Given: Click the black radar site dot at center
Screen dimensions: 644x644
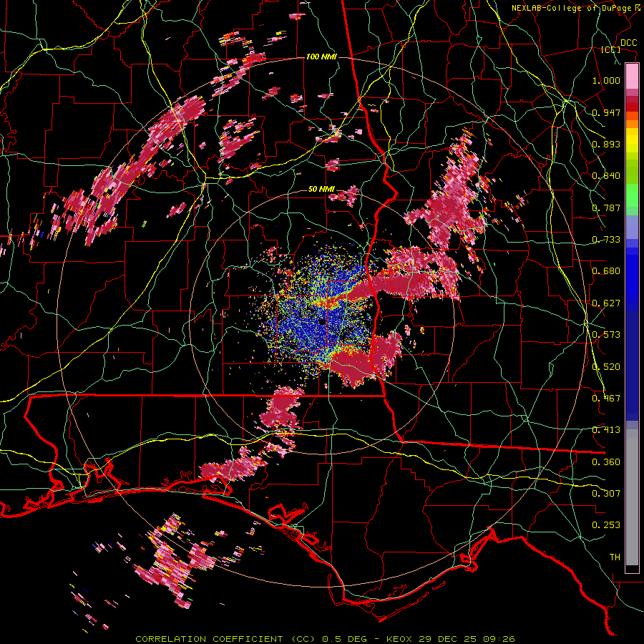Looking at the screenshot, I should pyautogui.click(x=322, y=322).
